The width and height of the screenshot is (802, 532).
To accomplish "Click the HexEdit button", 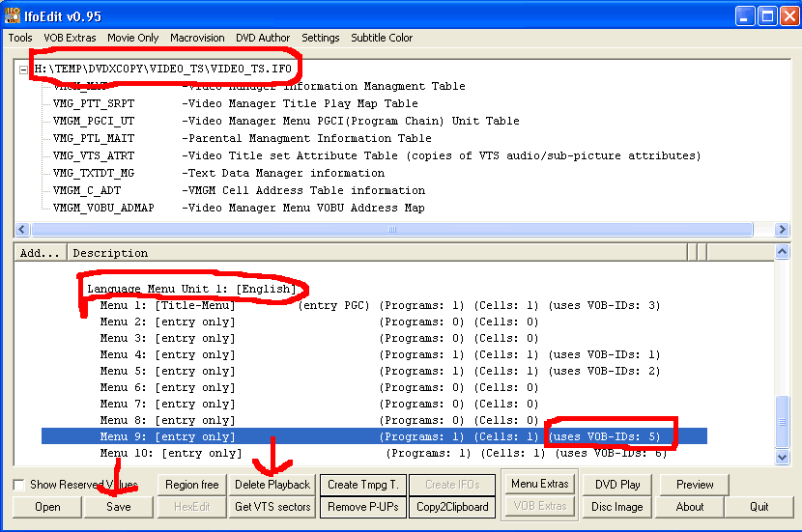I will (x=192, y=507).
